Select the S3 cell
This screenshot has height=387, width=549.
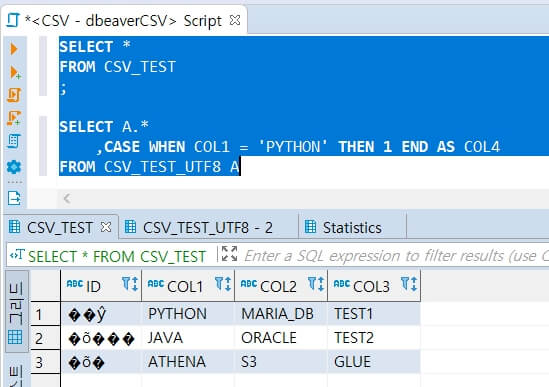(x=281, y=362)
